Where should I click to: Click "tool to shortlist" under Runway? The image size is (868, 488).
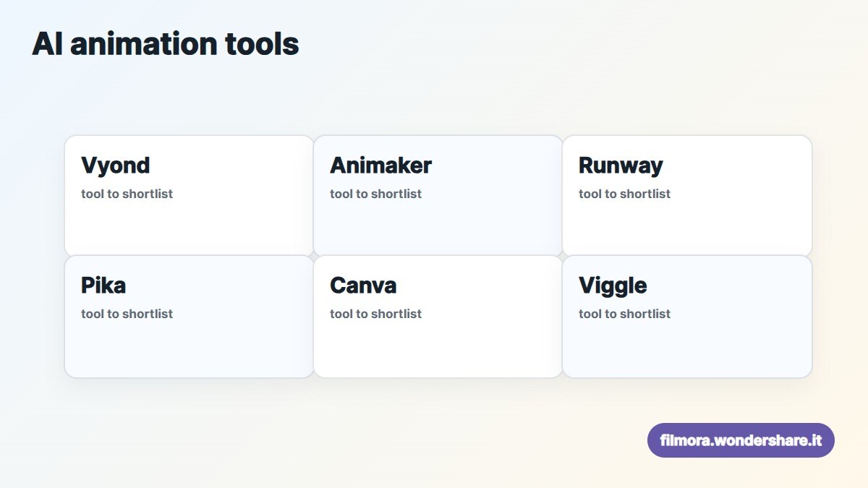click(625, 194)
